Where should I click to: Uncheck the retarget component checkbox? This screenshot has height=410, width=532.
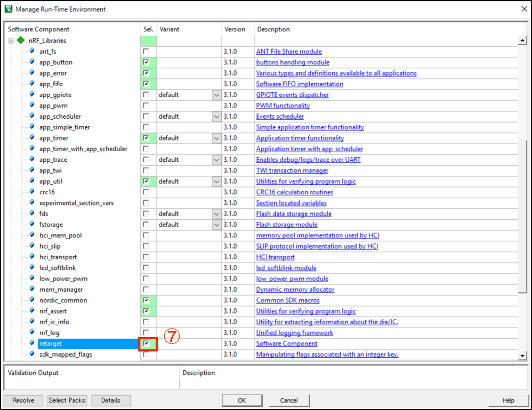[146, 344]
